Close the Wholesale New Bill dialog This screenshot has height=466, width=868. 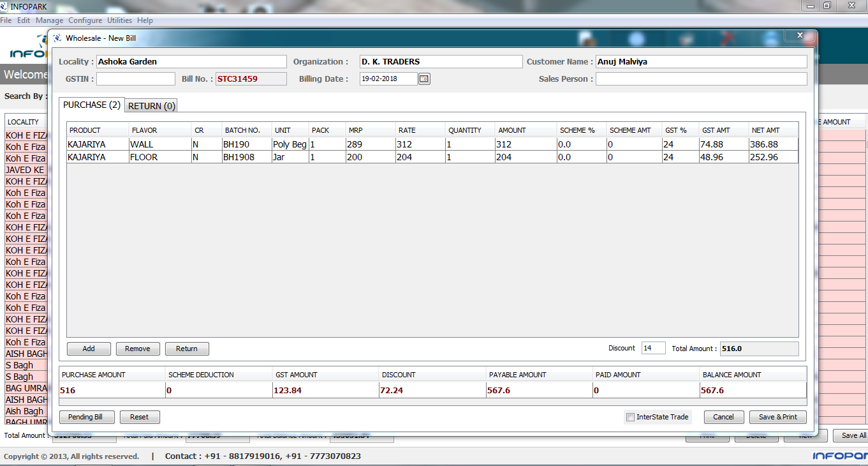tap(800, 35)
